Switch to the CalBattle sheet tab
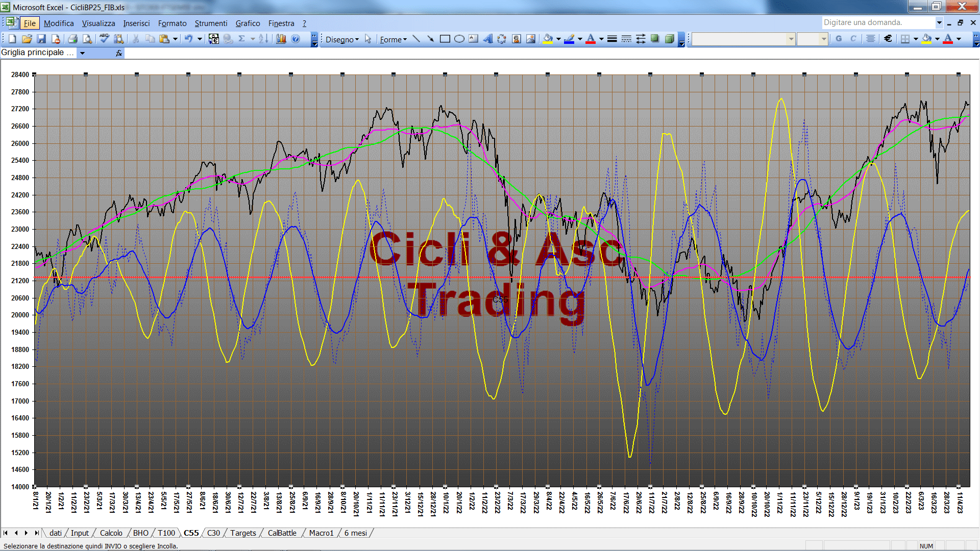 click(x=282, y=533)
